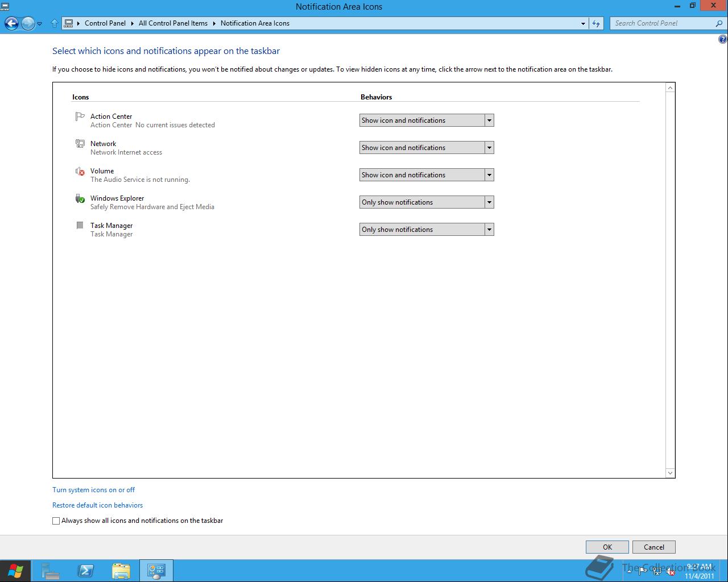728x582 pixels.
Task: Go up one level with Up arrow
Action: 55,23
